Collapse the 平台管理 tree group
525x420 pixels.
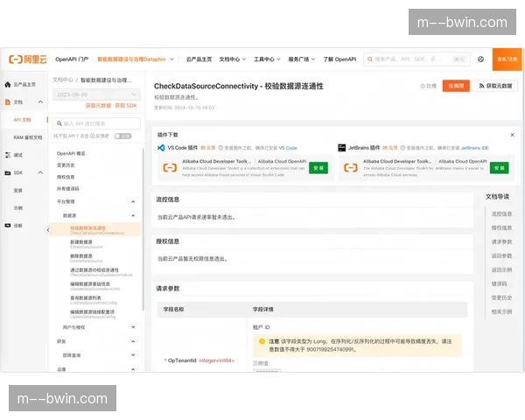(x=133, y=201)
